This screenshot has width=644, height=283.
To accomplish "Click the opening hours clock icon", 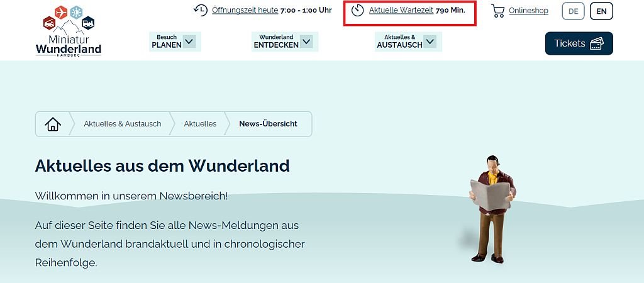I will tap(201, 10).
